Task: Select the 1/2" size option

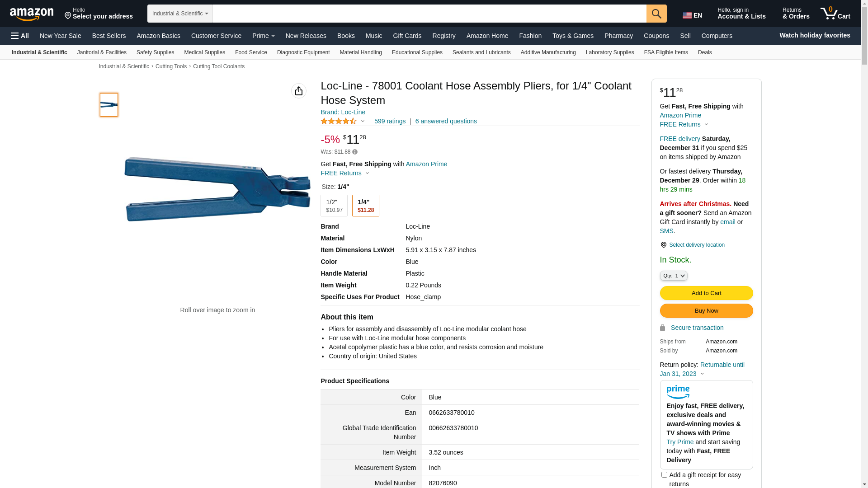Action: (334, 206)
